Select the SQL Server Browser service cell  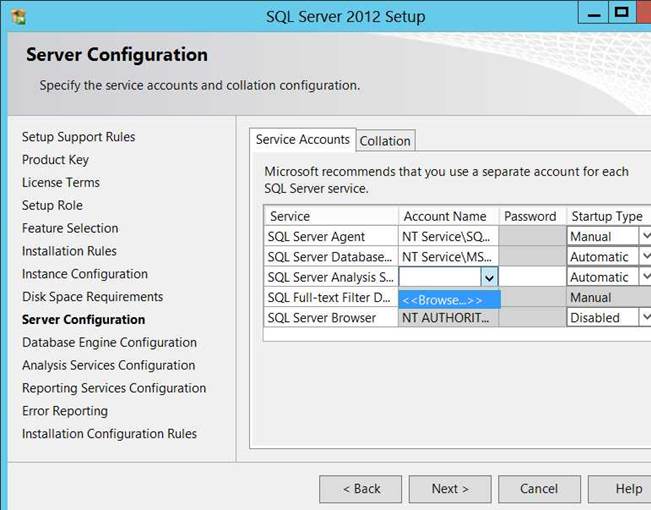(331, 318)
